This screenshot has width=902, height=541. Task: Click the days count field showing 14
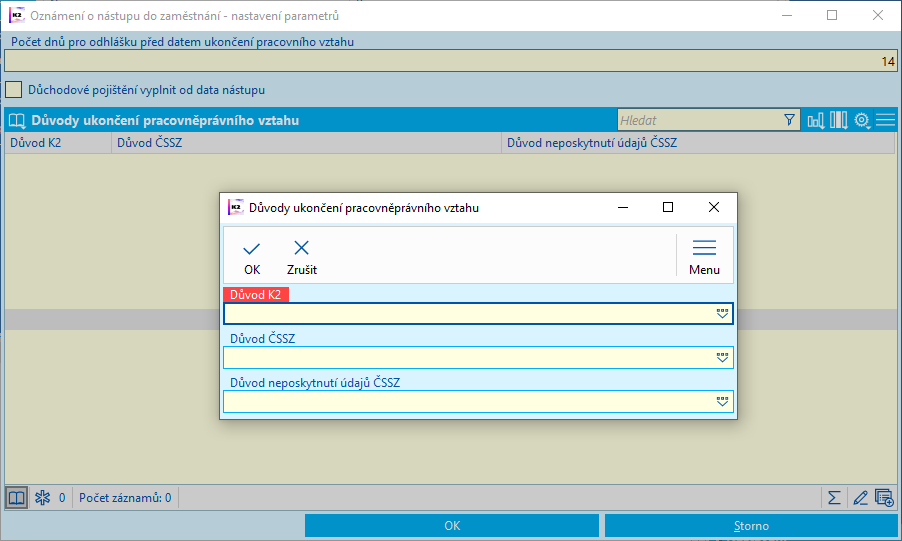[x=450, y=61]
